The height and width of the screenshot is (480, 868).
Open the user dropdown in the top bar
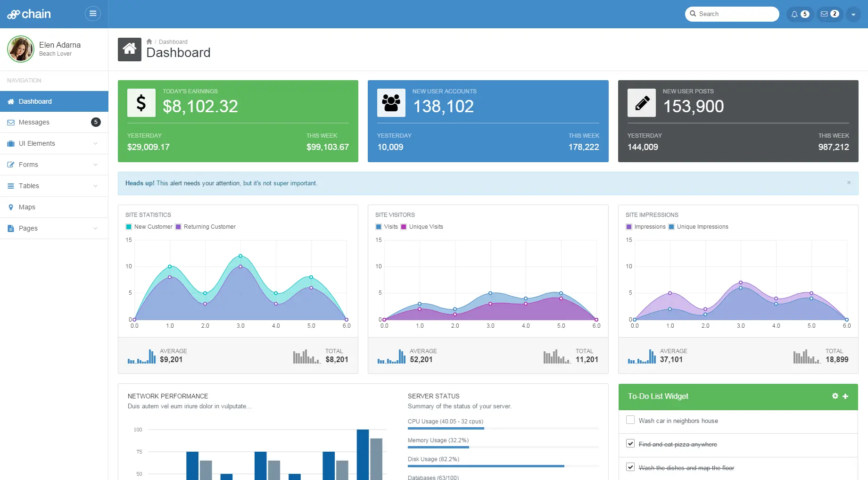pos(853,14)
